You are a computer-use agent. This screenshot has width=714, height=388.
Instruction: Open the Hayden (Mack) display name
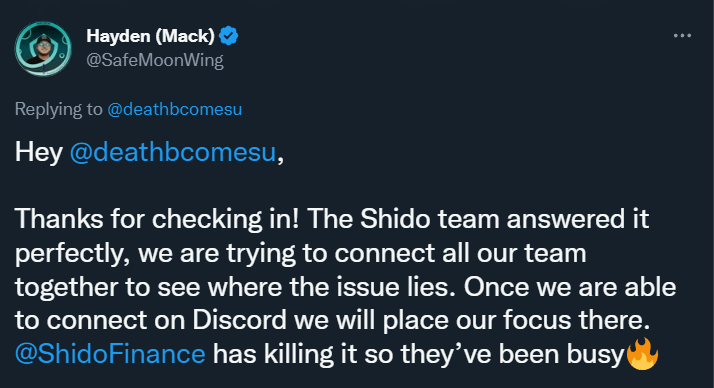pos(150,36)
